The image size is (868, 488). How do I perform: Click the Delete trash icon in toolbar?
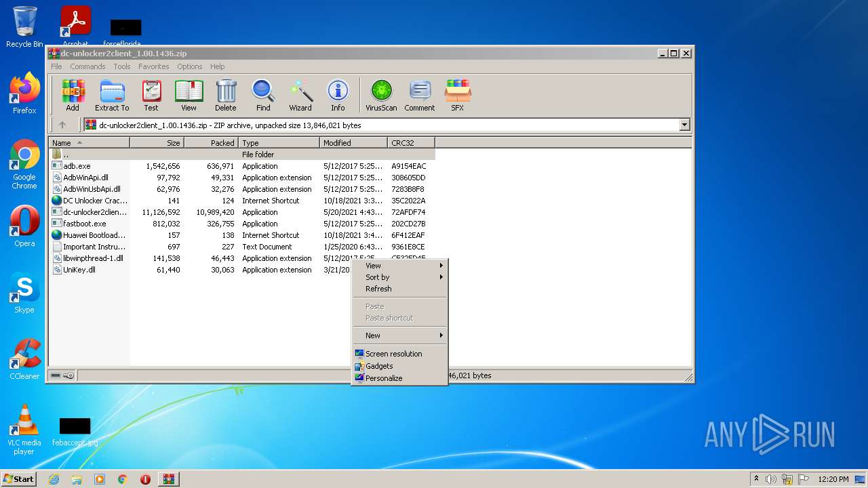coord(226,96)
